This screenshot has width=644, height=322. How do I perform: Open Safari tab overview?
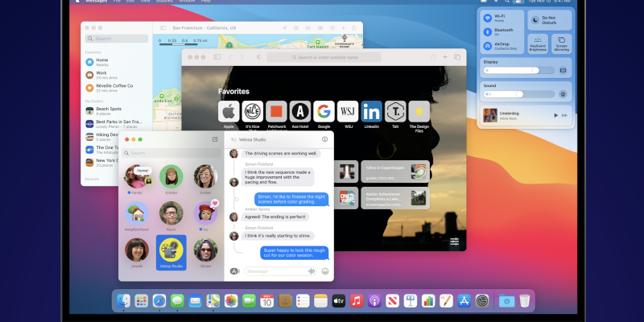pos(457,57)
